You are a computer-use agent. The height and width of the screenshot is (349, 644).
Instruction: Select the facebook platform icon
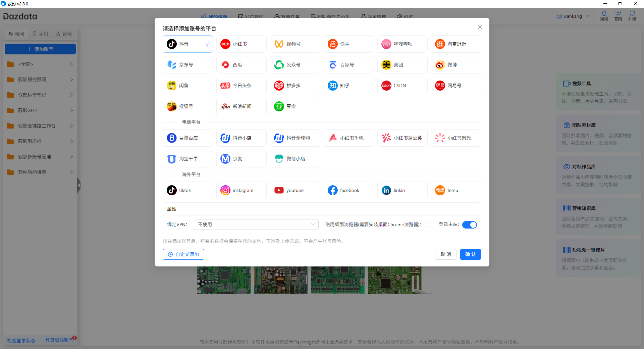click(x=333, y=190)
